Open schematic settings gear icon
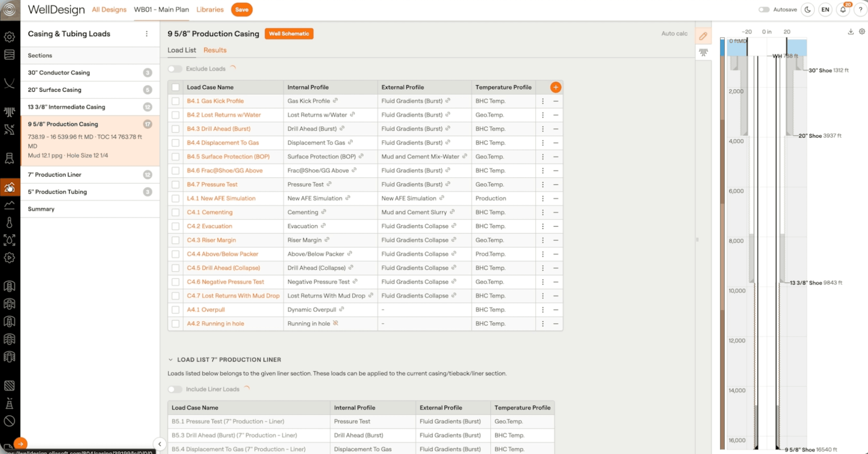The height and width of the screenshot is (454, 868). click(862, 31)
